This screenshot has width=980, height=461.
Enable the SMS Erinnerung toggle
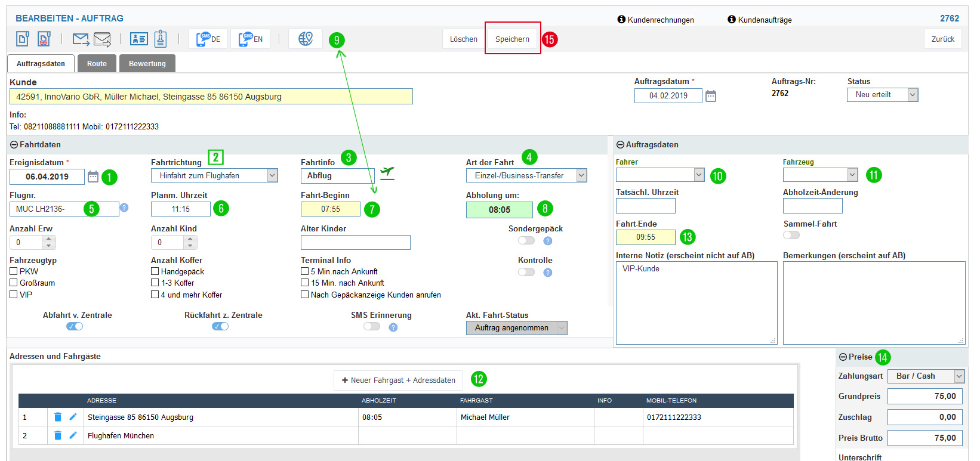pos(372,327)
